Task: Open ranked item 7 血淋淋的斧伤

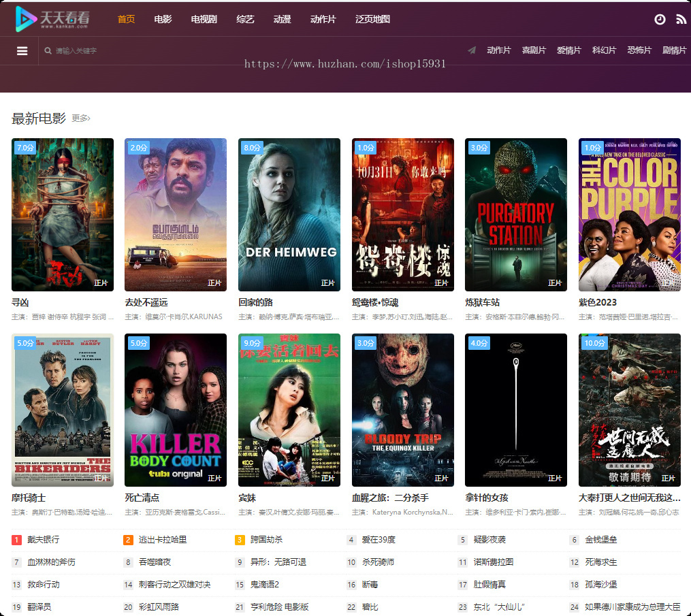Action: 51,562
